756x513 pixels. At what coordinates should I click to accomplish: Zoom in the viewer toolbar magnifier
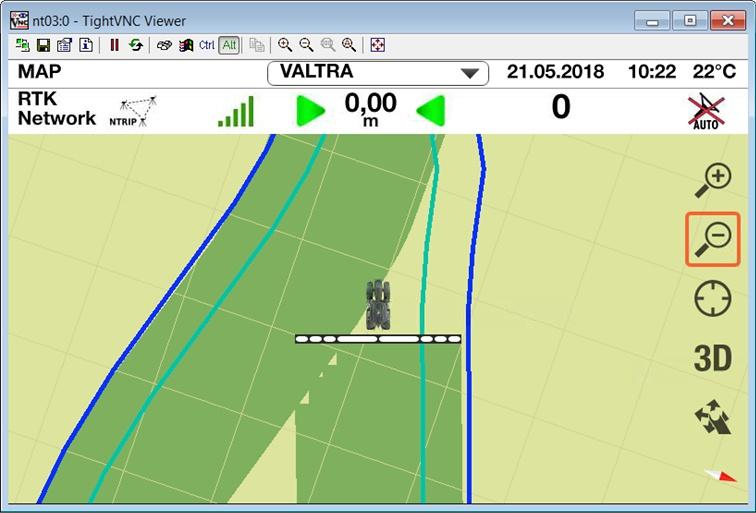click(x=285, y=45)
